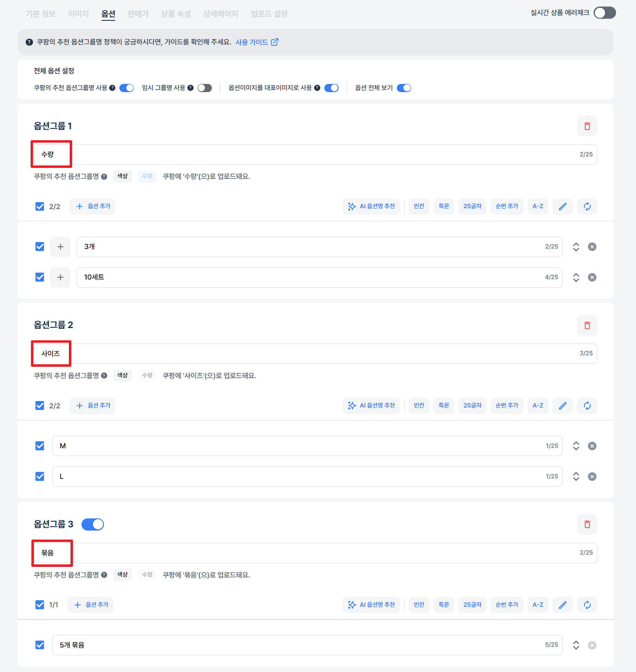Uncheck the 1/1 select-all checkbox in group 3
This screenshot has width=636, height=672.
pyautogui.click(x=40, y=605)
